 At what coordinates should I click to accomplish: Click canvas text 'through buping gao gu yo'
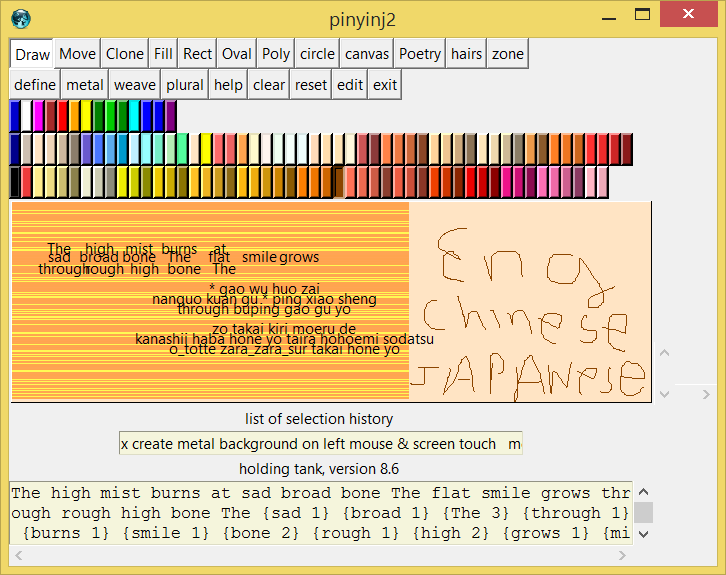click(264, 309)
